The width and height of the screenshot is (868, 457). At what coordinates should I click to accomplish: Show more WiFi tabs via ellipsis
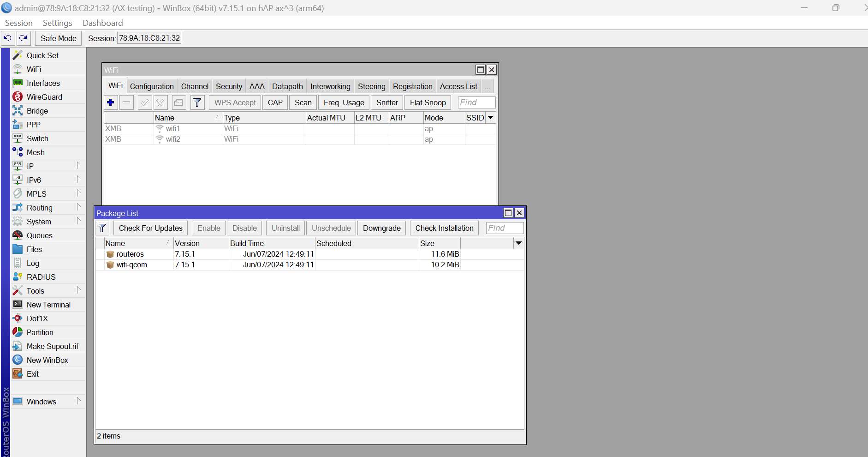tap(488, 86)
